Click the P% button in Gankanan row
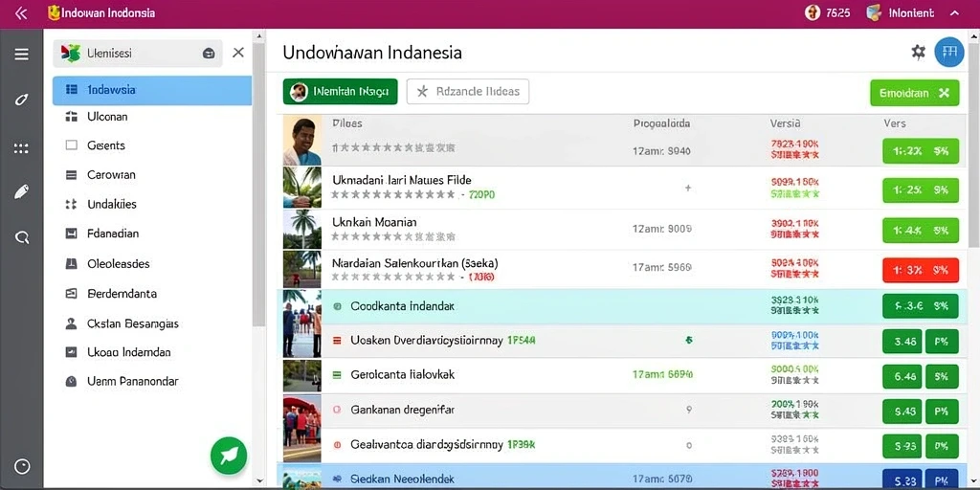 click(x=942, y=412)
